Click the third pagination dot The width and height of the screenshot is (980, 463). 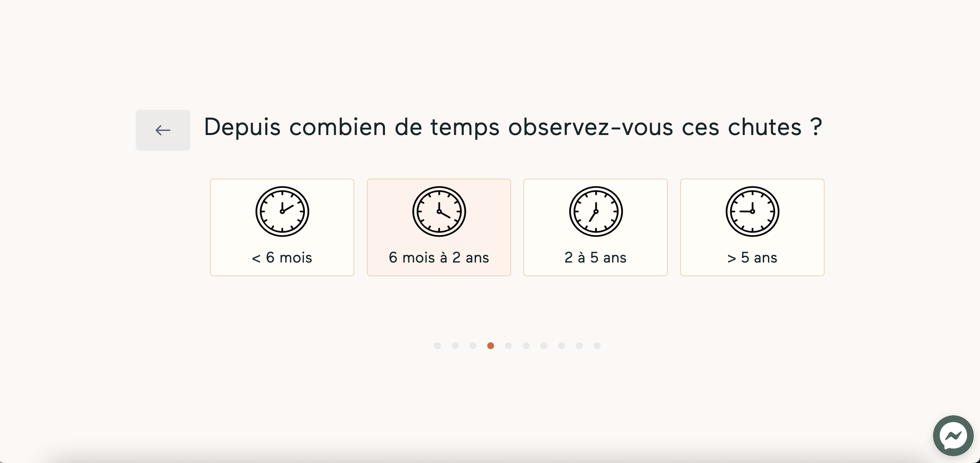473,345
